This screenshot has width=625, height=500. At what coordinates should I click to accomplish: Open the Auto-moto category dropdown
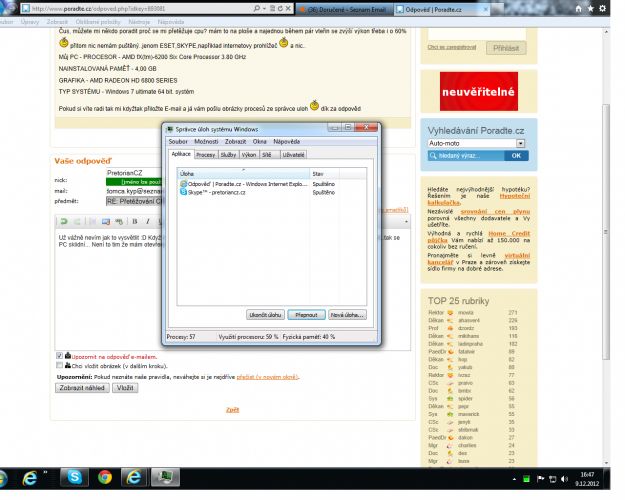tap(521, 143)
